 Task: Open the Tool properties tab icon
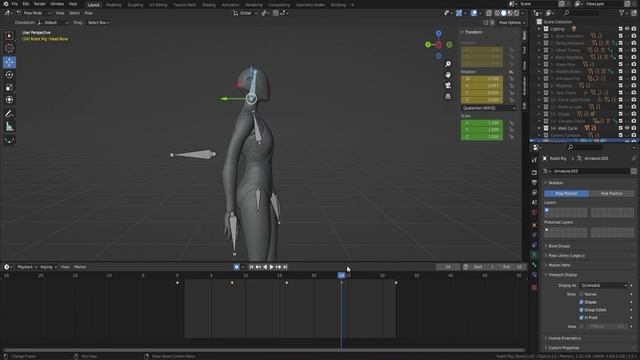click(x=534, y=160)
